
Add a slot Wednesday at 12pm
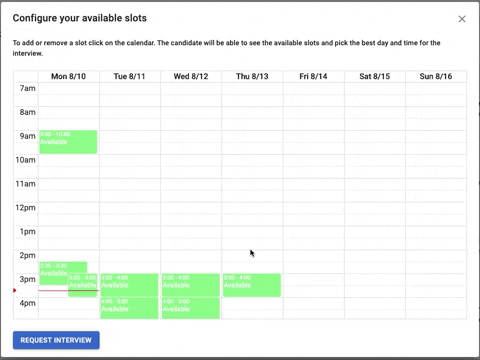191,208
